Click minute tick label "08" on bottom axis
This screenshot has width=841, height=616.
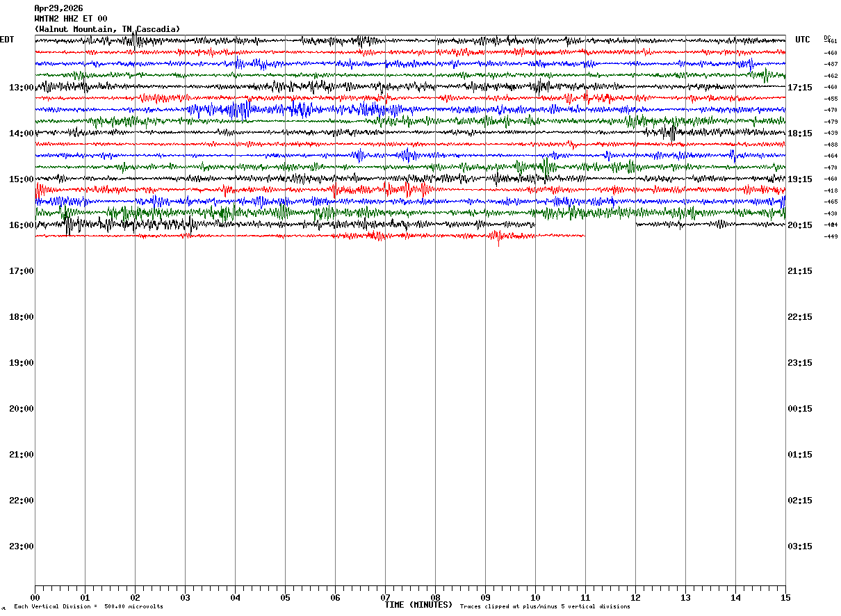(x=435, y=598)
